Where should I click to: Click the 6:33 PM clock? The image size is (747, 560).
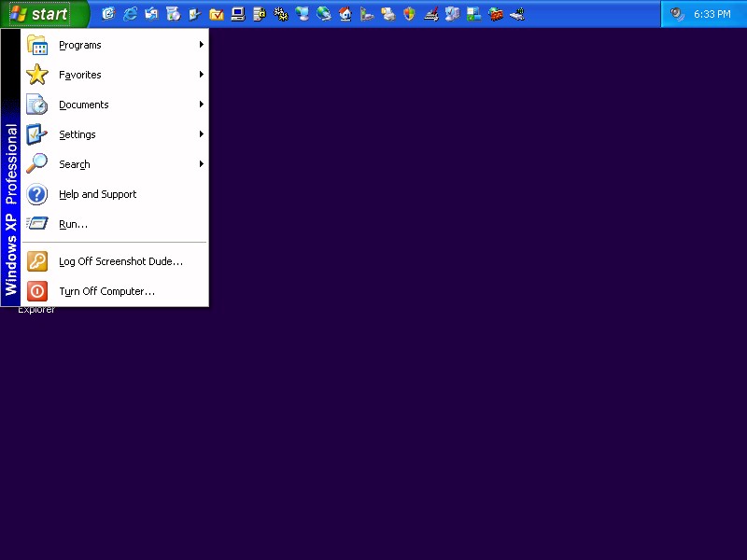pos(712,14)
